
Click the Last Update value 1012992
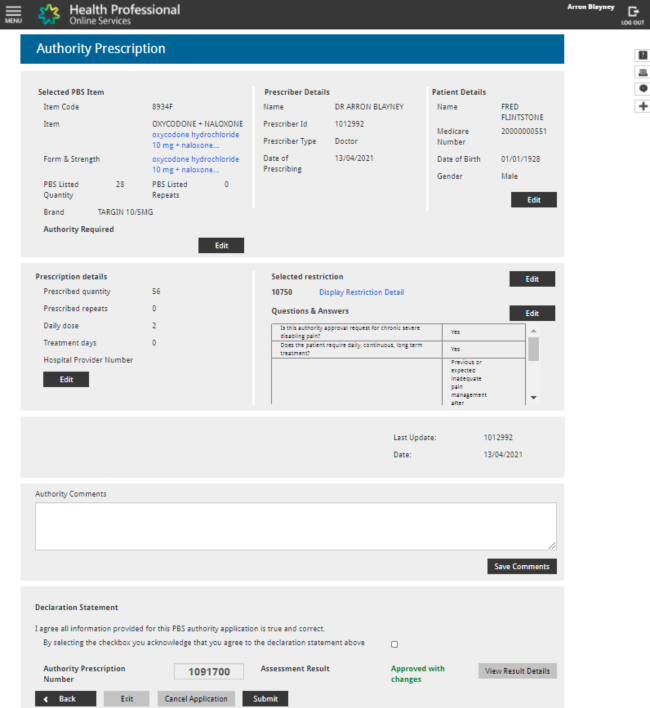tap(498, 437)
